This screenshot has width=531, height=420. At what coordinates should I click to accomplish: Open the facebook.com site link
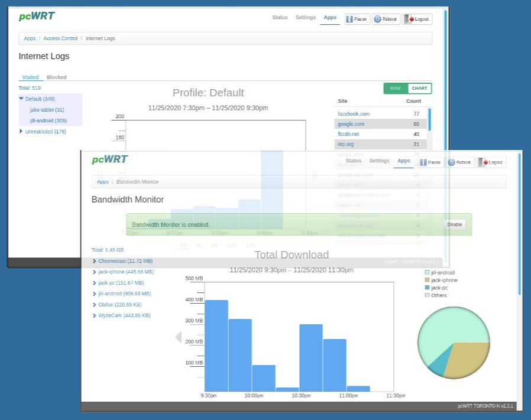click(x=354, y=114)
